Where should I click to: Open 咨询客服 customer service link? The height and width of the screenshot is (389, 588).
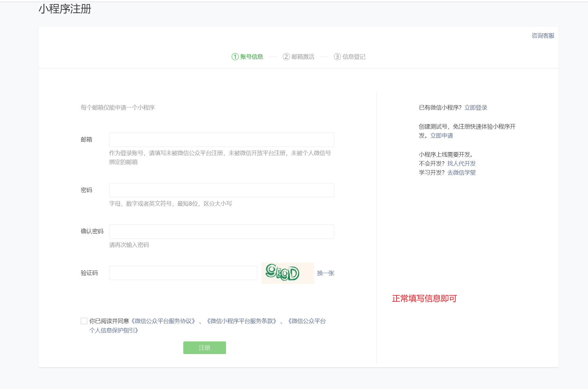coord(543,36)
